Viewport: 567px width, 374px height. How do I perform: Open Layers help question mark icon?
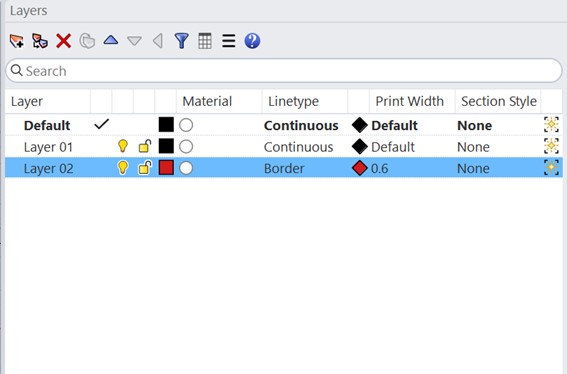click(252, 41)
